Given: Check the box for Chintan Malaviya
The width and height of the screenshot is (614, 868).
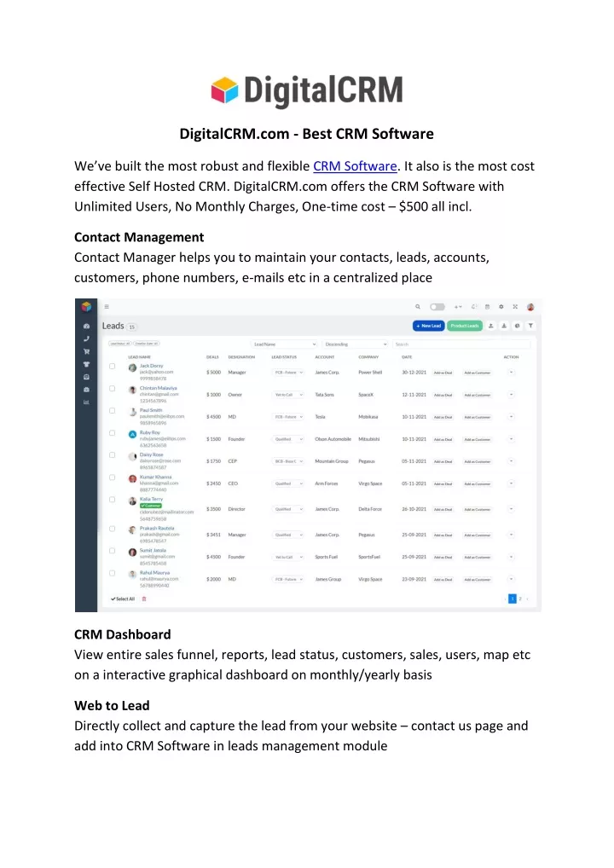Looking at the screenshot, I should click(x=113, y=389).
